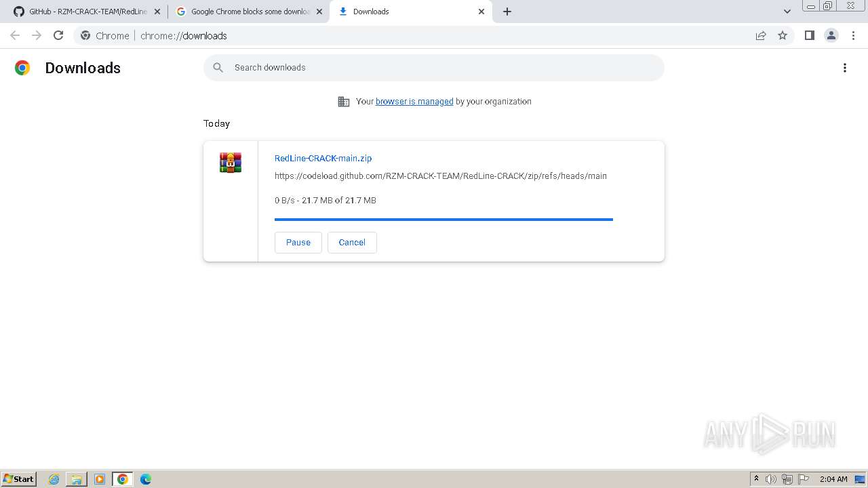Click the Chrome logo beside Downloads
The height and width of the screenshot is (488, 868).
tap(22, 68)
